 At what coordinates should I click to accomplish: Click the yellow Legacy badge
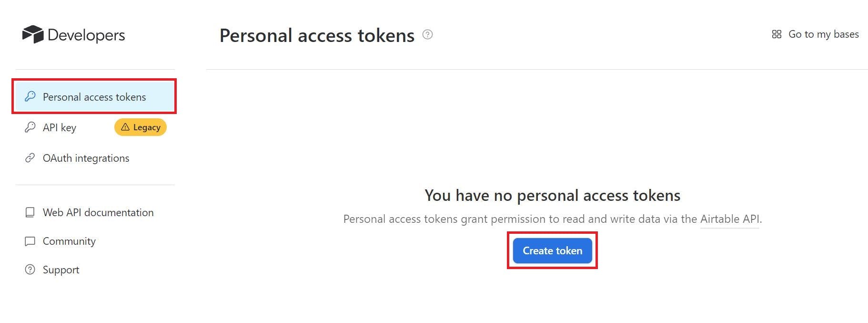140,127
